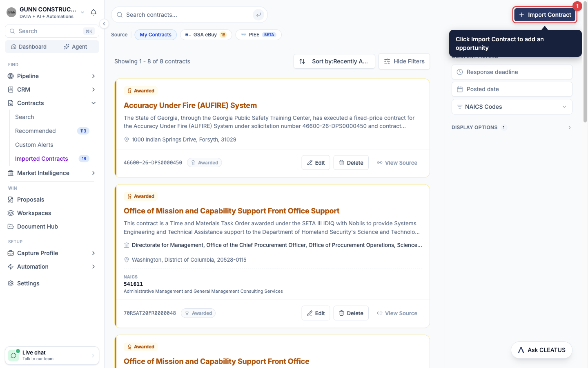Start Live chat with team
588x368 pixels.
(52, 355)
